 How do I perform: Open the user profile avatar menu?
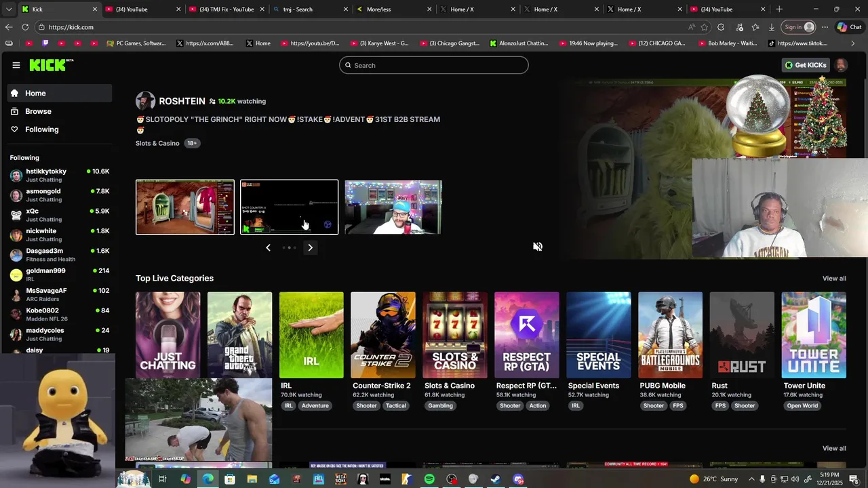[841, 65]
